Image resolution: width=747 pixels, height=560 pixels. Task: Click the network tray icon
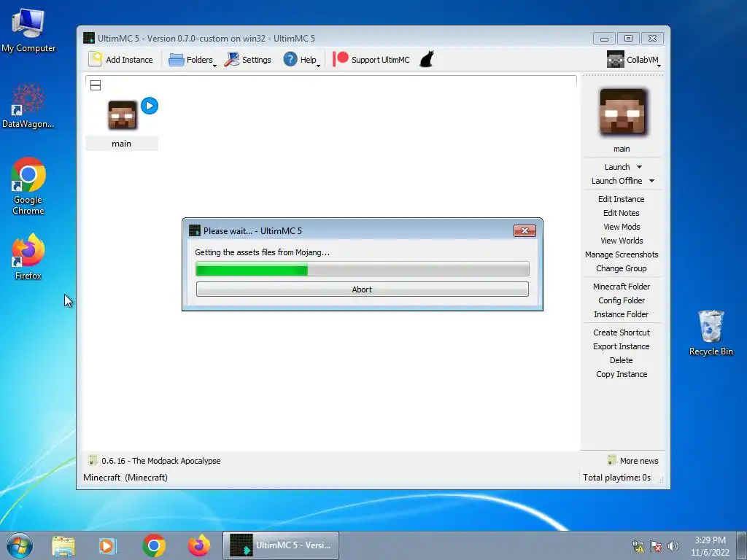(638, 546)
